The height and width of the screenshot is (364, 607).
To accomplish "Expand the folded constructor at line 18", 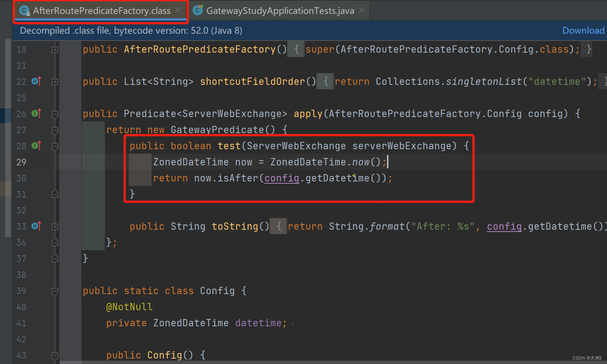I will click(55, 49).
